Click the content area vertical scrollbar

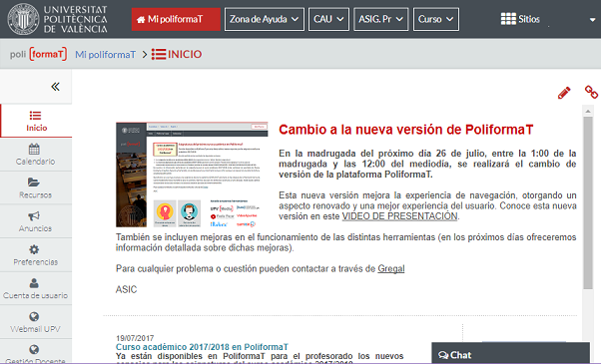point(588,202)
